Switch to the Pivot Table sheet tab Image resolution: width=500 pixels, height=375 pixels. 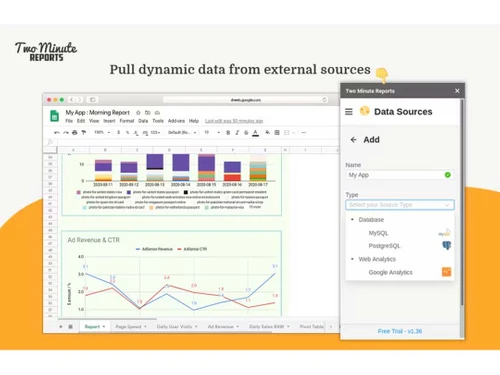point(312,327)
